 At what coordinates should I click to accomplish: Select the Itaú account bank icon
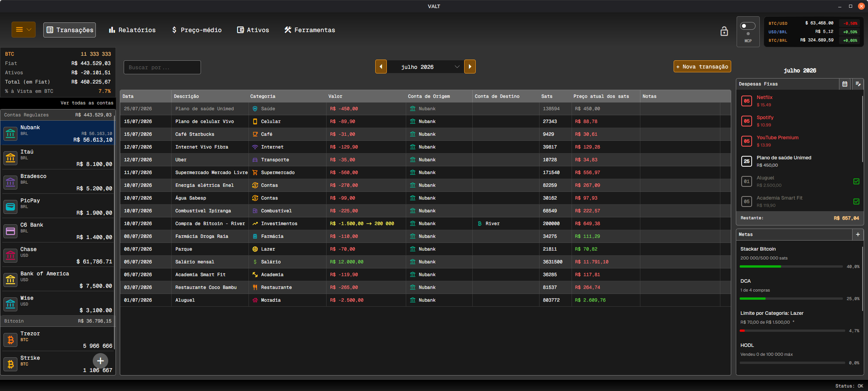pos(10,158)
